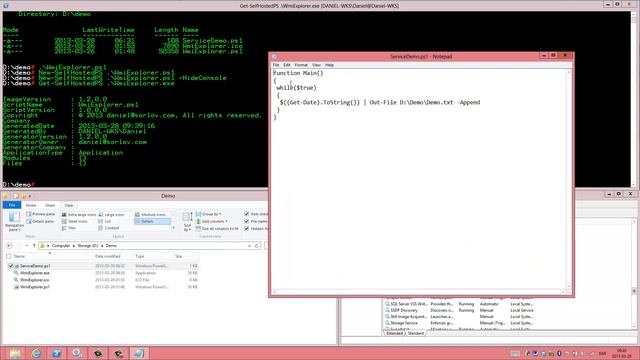The image size is (640, 360).
Task: Select SQL Server VSS Writer service row
Action: click(459, 304)
